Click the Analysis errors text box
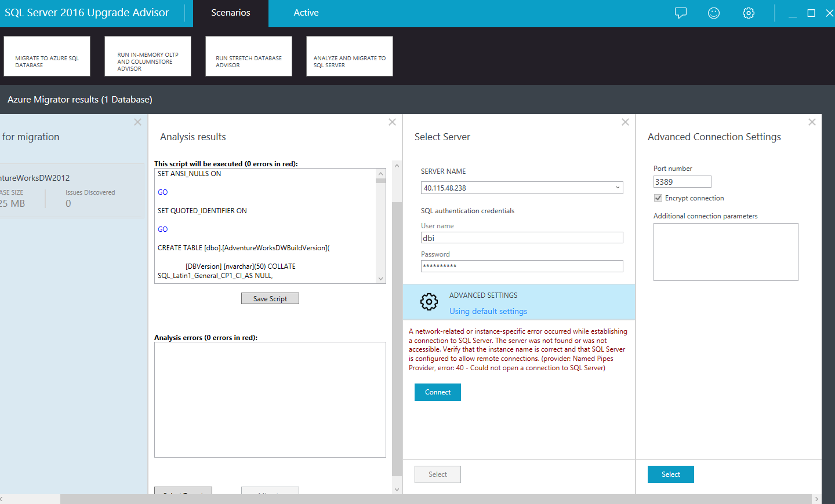This screenshot has width=835, height=504. coord(270,400)
